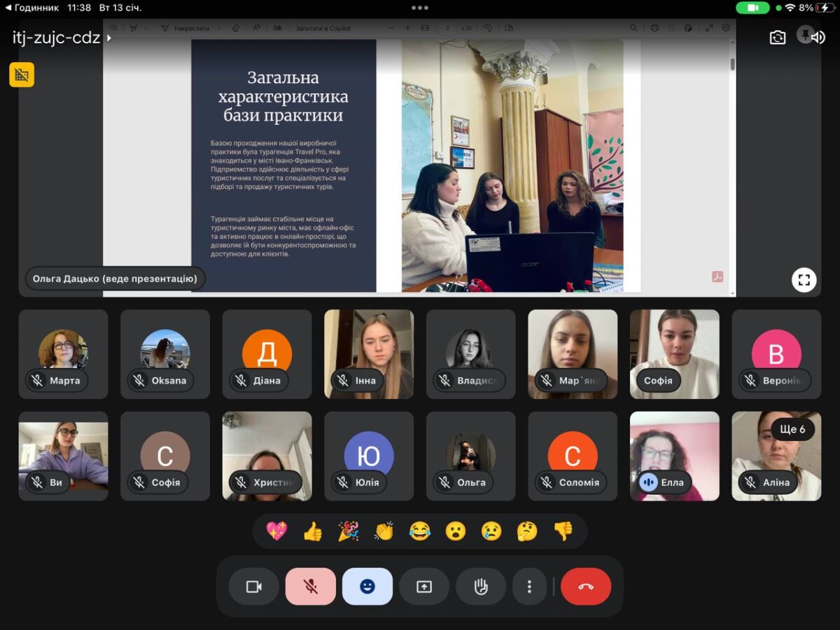Raise your hand in the meeting
840x630 pixels.
pyautogui.click(x=481, y=587)
